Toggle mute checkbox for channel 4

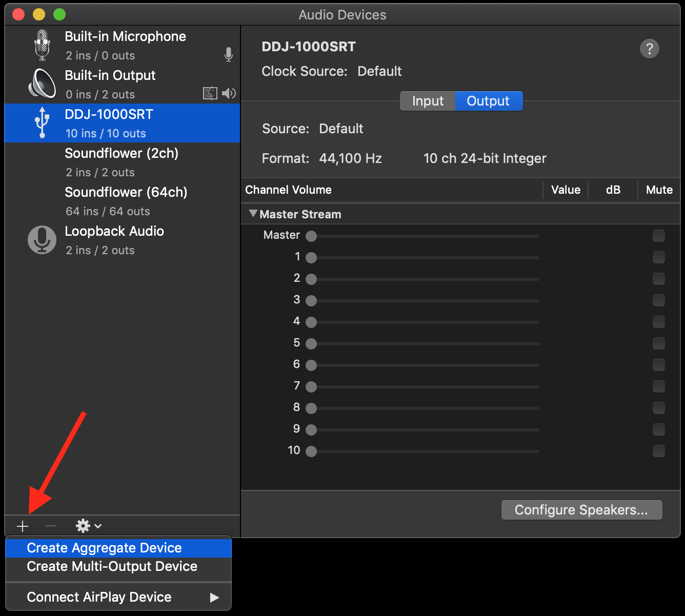[x=659, y=322]
